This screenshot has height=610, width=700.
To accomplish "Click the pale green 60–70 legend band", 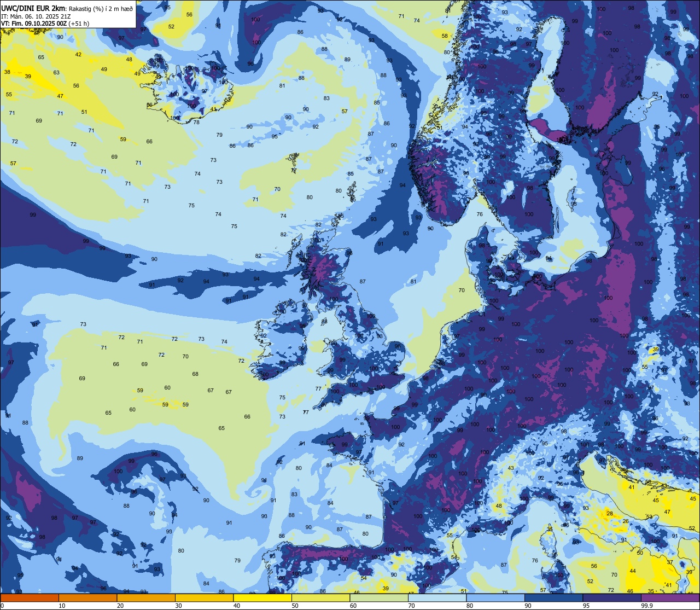I will click(379, 597).
